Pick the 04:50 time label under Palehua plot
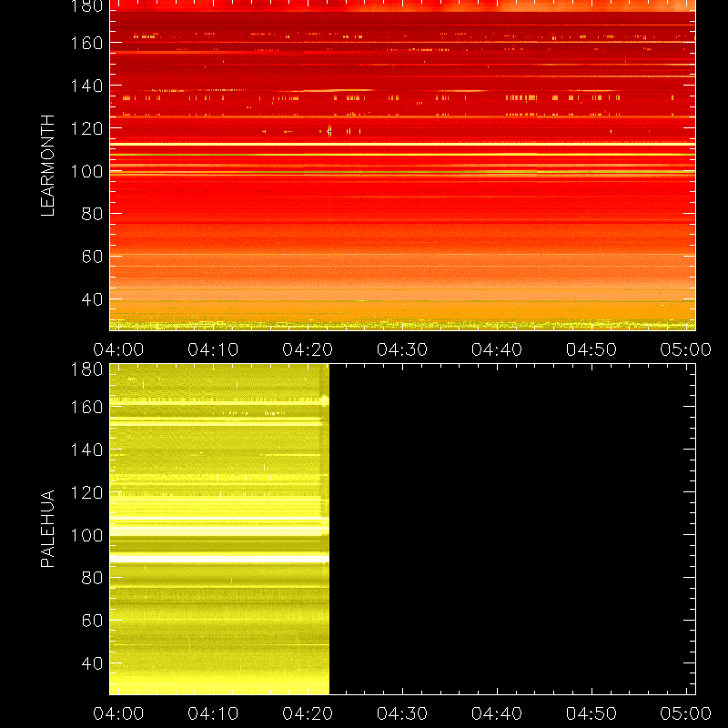 tap(591, 713)
